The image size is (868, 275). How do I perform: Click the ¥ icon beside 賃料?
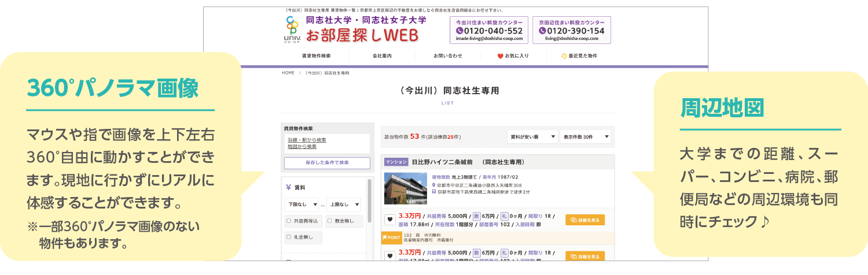click(x=288, y=187)
